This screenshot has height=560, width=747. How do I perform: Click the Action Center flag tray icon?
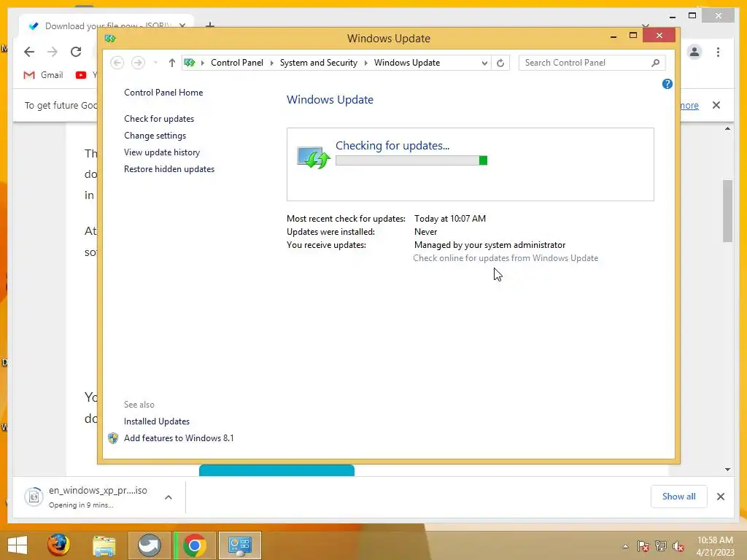pos(643,546)
